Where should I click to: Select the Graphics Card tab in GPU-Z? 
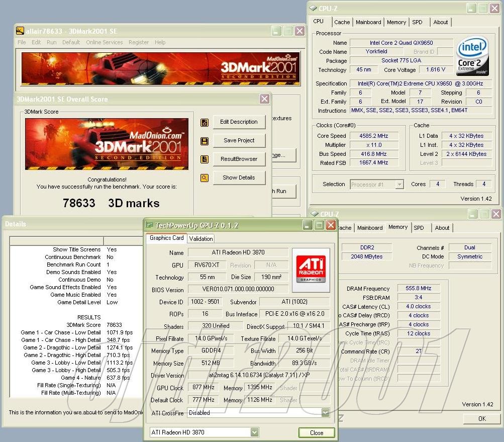coord(166,238)
